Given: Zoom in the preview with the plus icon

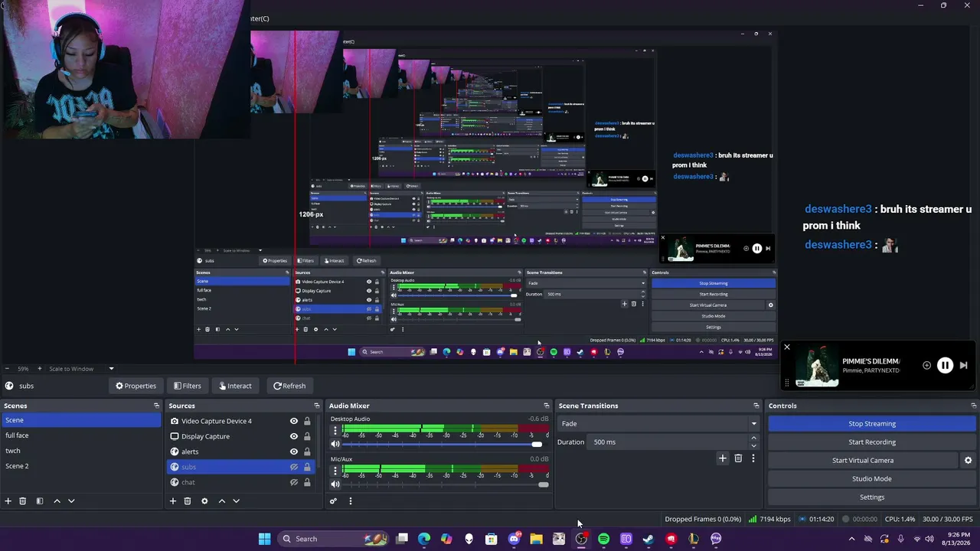Looking at the screenshot, I should pyautogui.click(x=40, y=369).
